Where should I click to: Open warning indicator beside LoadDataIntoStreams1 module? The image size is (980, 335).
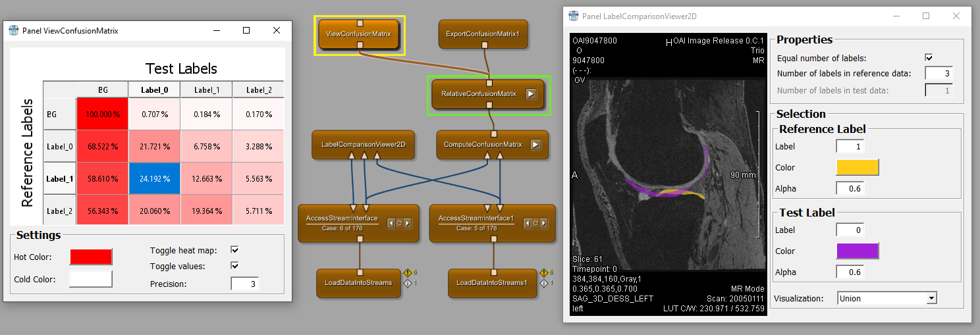[544, 272]
